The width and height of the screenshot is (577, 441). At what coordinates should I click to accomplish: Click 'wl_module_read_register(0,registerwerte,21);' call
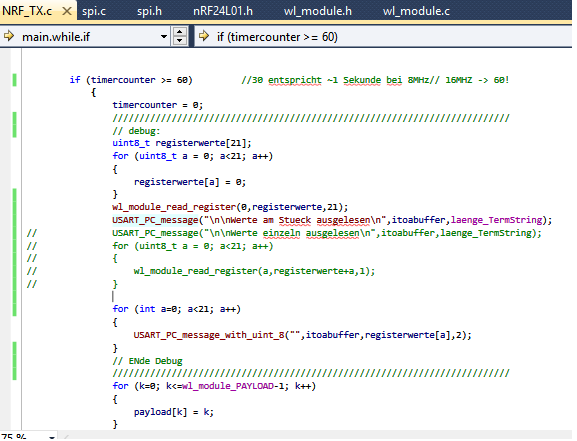point(230,207)
